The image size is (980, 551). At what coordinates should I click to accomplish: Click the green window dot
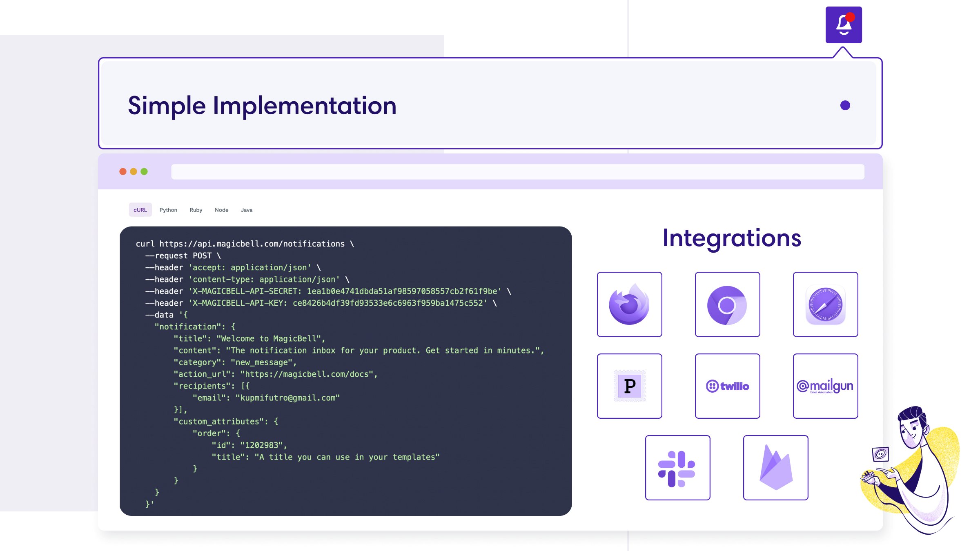[x=144, y=171]
